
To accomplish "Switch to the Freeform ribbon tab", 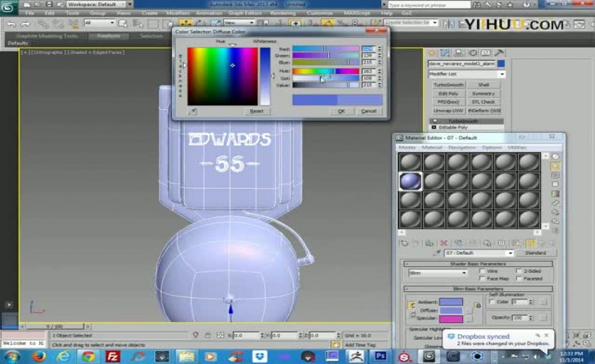I will 109,36.
